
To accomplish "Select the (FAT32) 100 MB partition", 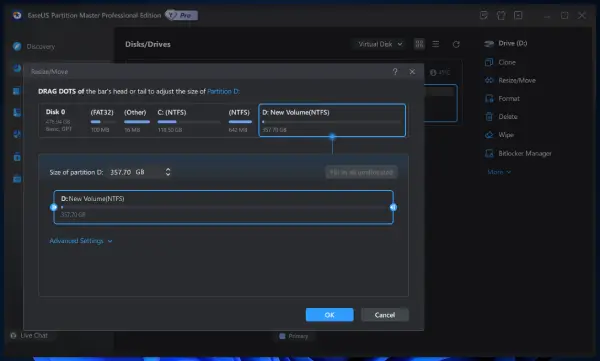I will 102,120.
